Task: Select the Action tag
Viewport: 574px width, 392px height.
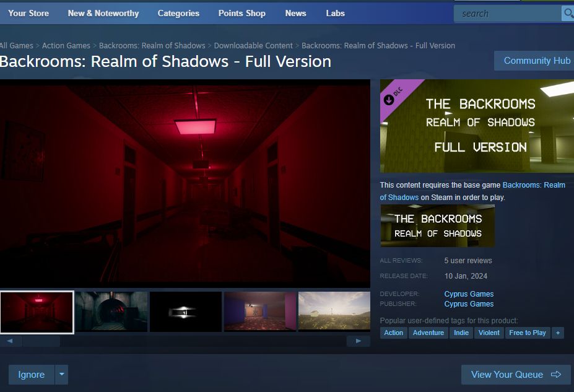Action: pos(394,333)
